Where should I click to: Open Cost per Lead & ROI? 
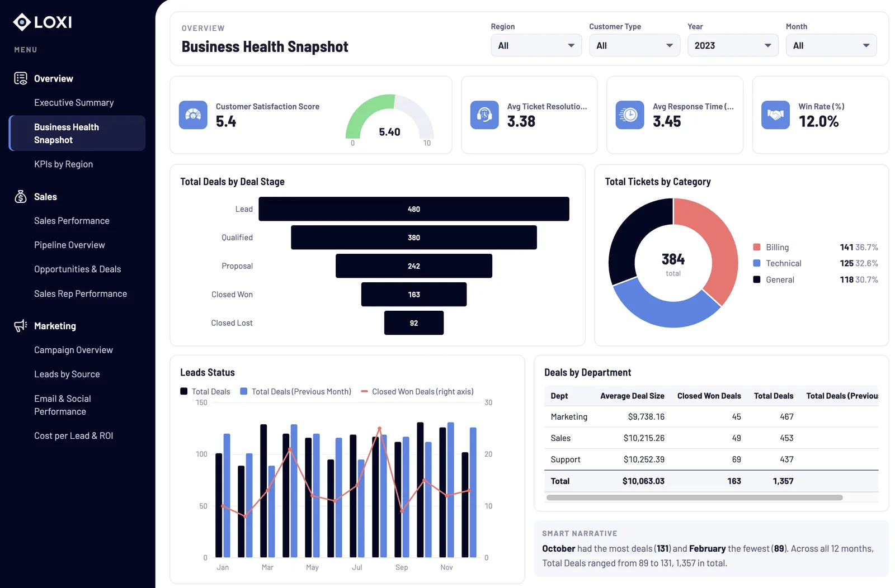73,436
